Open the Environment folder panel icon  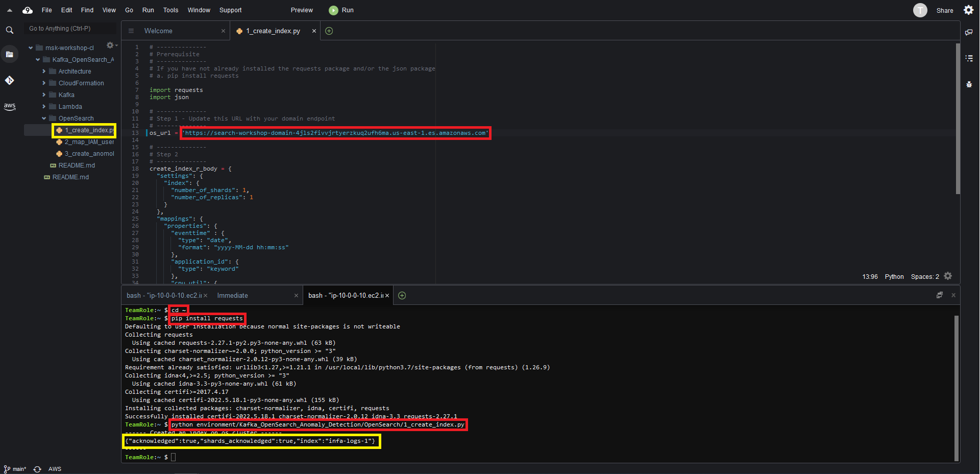coord(9,54)
